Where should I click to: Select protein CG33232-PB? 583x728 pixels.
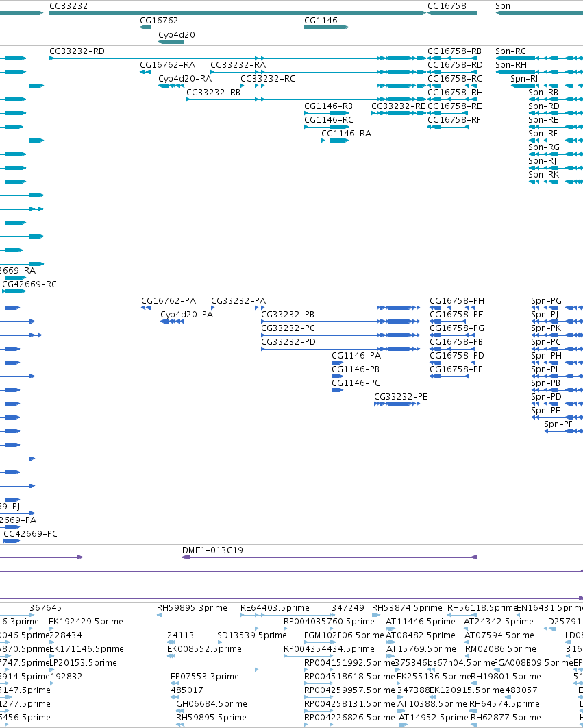point(288,315)
